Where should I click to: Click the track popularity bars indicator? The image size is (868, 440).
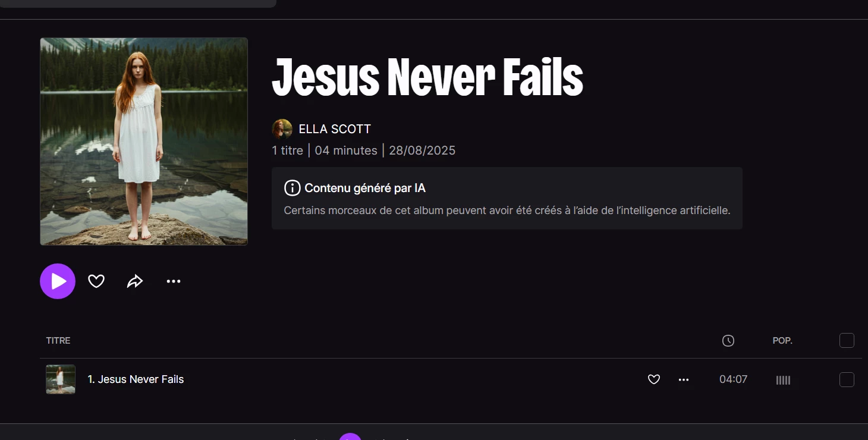click(x=783, y=380)
